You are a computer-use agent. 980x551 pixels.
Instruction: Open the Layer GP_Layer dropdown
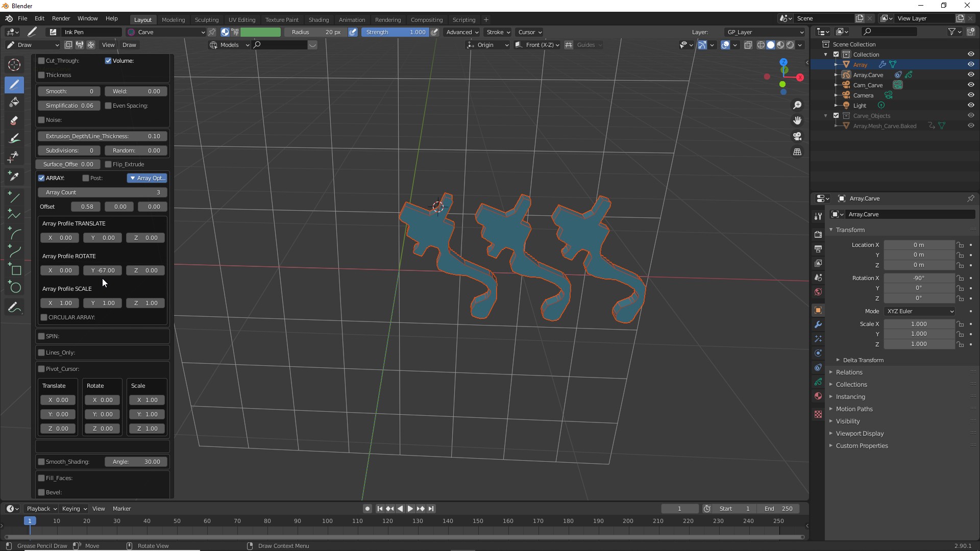pos(765,32)
